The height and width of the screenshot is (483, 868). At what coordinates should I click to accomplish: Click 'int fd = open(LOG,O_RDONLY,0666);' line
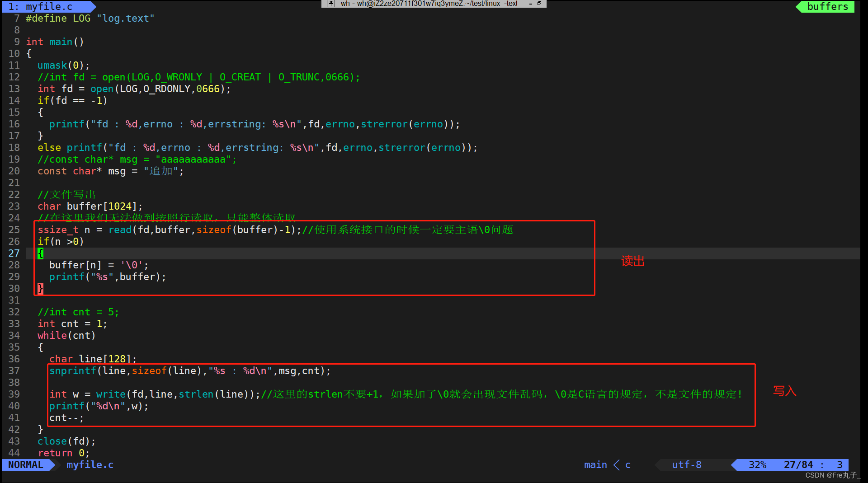coord(134,89)
